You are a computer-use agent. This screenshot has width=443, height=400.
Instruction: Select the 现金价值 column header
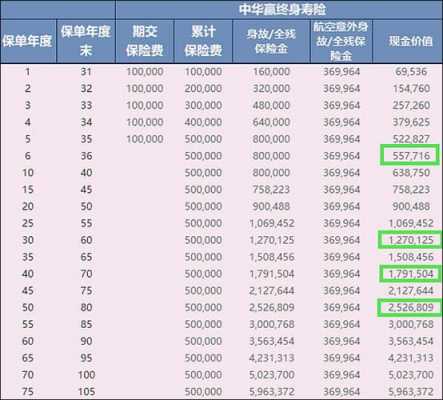[x=411, y=41]
